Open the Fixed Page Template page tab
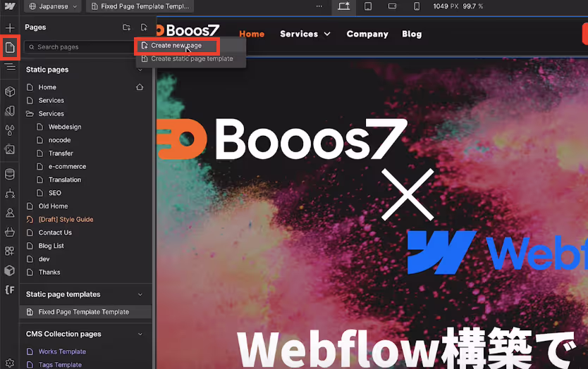Image resolution: width=588 pixels, height=369 pixels. [140, 6]
